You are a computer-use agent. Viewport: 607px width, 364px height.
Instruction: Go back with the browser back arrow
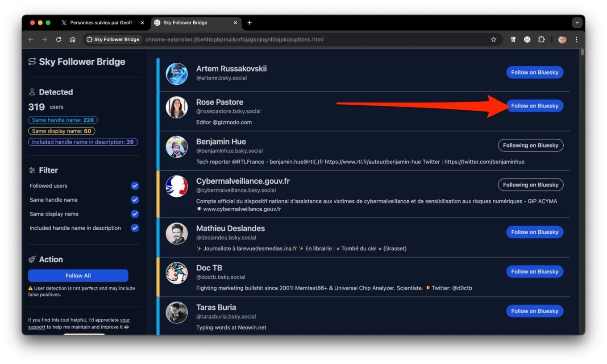(x=31, y=39)
